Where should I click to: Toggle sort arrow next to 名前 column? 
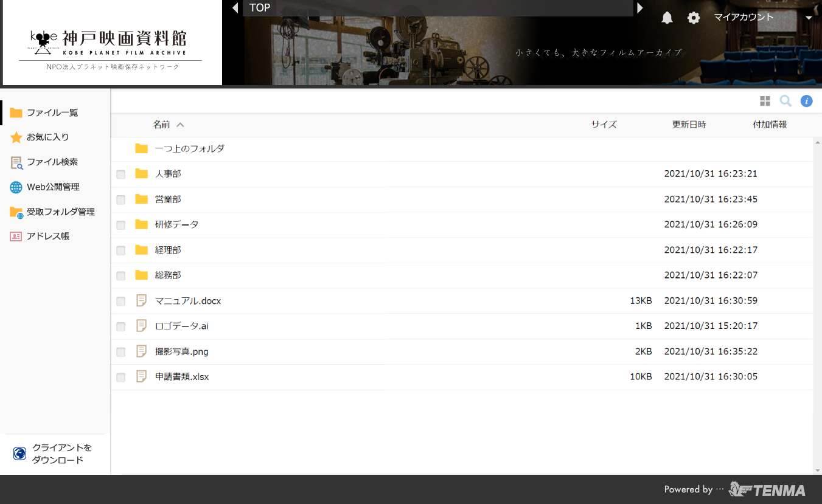pyautogui.click(x=180, y=125)
